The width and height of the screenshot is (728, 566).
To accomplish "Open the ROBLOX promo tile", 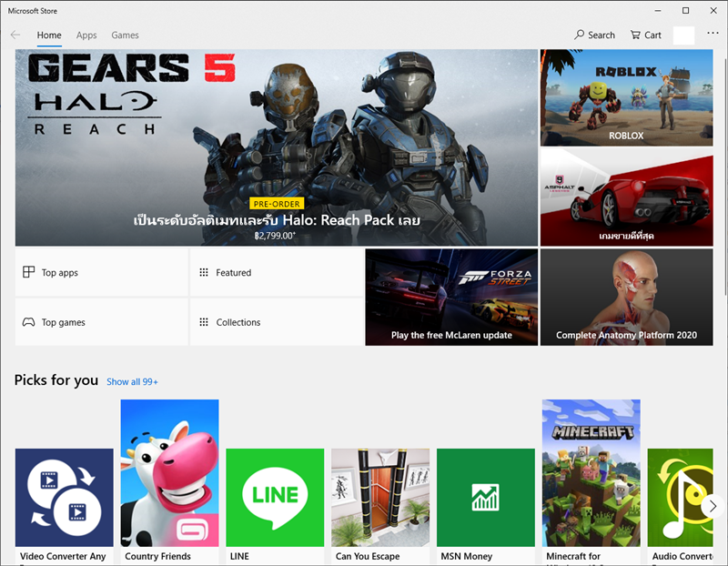I will (x=626, y=98).
